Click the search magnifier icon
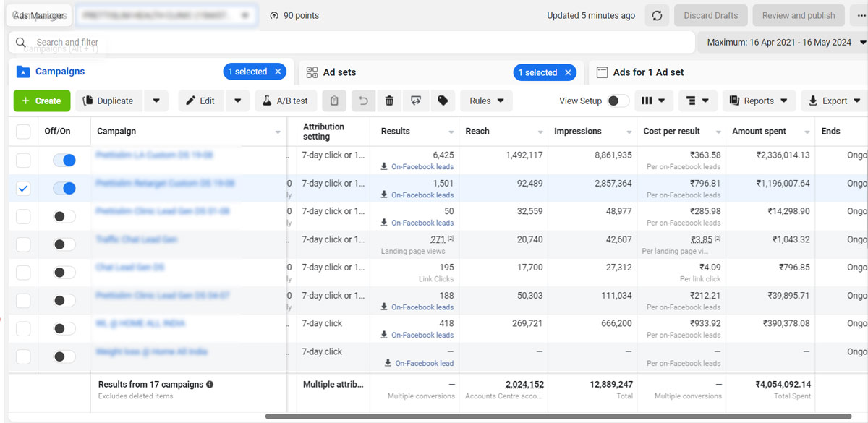This screenshot has height=423, width=868. pos(21,43)
